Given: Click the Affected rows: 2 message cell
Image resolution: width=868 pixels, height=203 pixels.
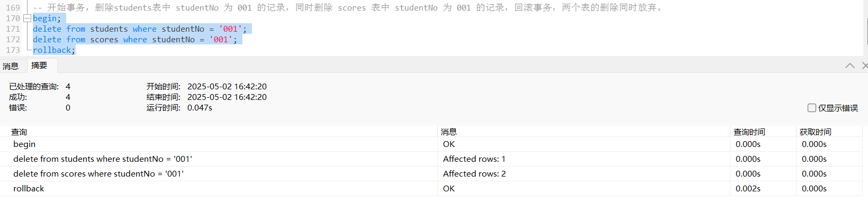Looking at the screenshot, I should pos(474,174).
